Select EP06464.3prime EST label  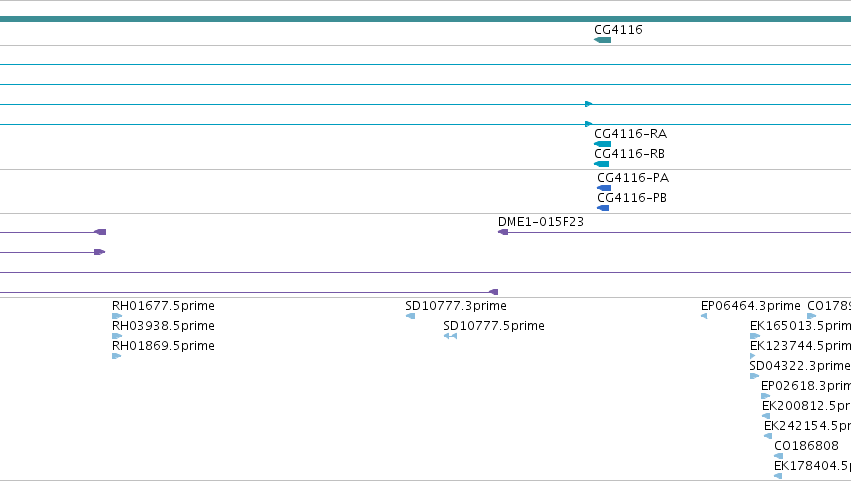[751, 306]
